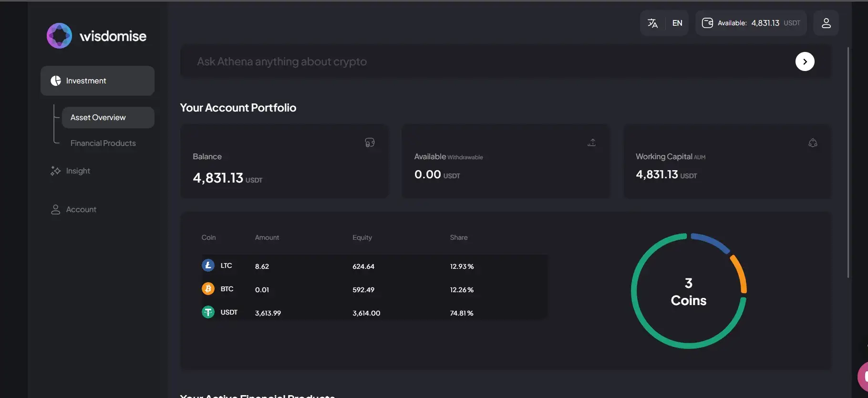Open Financial Products submenu item
This screenshot has width=868, height=398.
(103, 143)
